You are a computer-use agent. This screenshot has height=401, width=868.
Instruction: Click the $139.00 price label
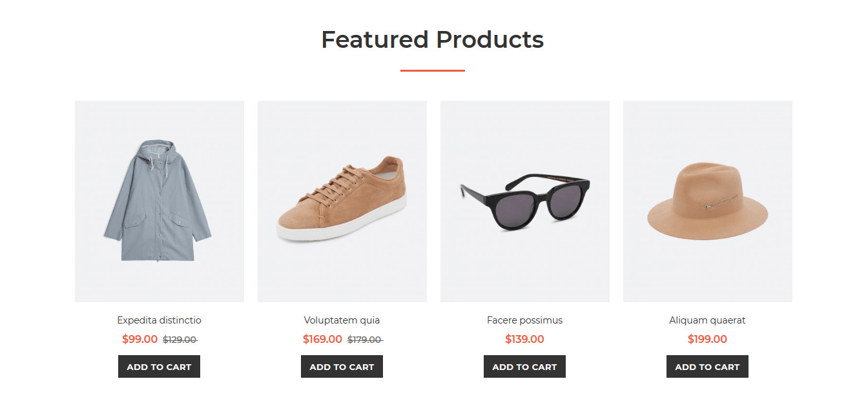(x=524, y=338)
